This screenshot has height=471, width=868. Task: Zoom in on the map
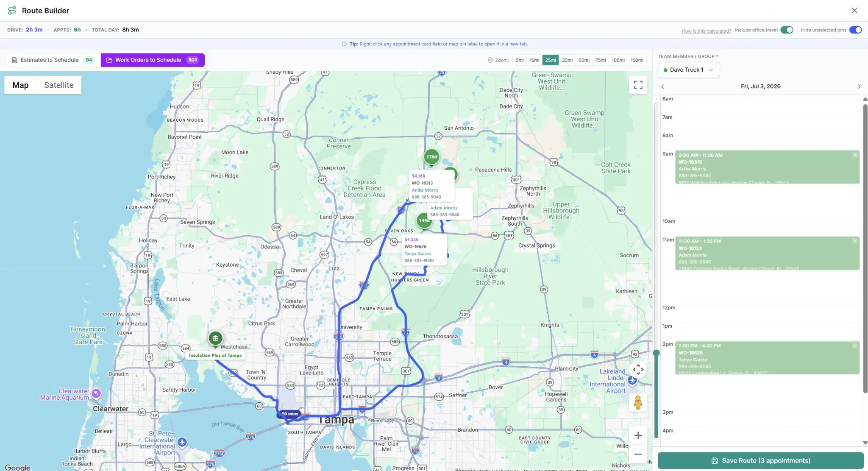pyautogui.click(x=638, y=435)
